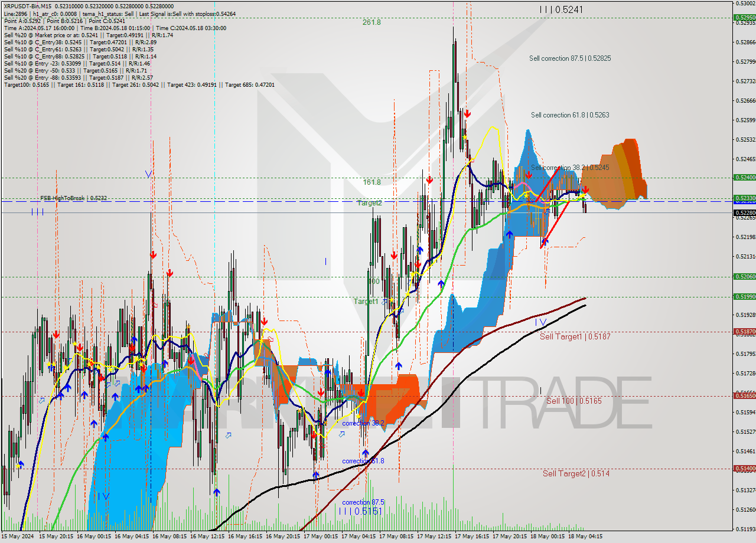Click the blue 'correction 87.5' label

point(363,503)
